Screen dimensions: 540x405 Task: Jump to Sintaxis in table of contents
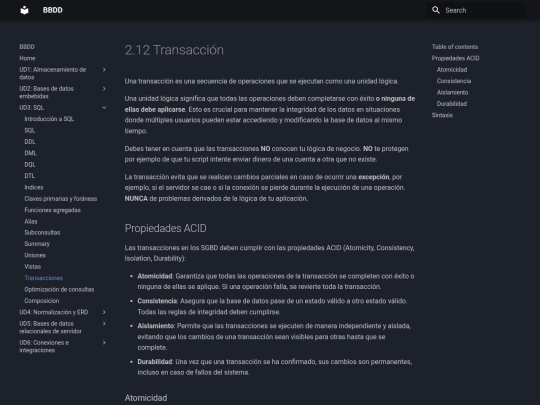click(442, 115)
